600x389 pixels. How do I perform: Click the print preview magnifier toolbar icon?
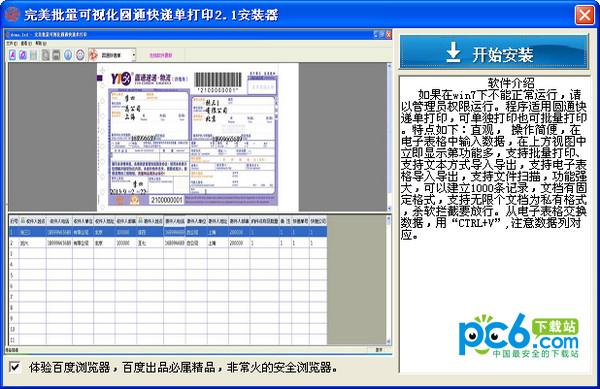coord(46,55)
